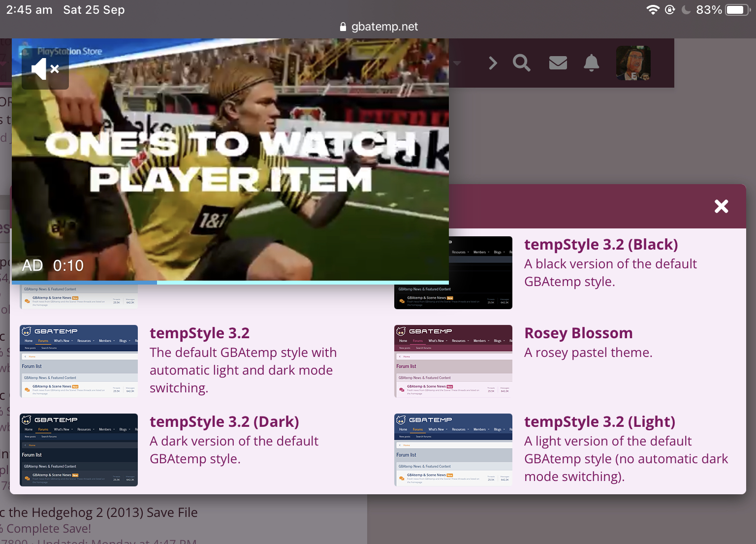Click "the Hedgehog 2 (2013) Save File" thread title
This screenshot has height=544, width=756.
[x=103, y=512]
